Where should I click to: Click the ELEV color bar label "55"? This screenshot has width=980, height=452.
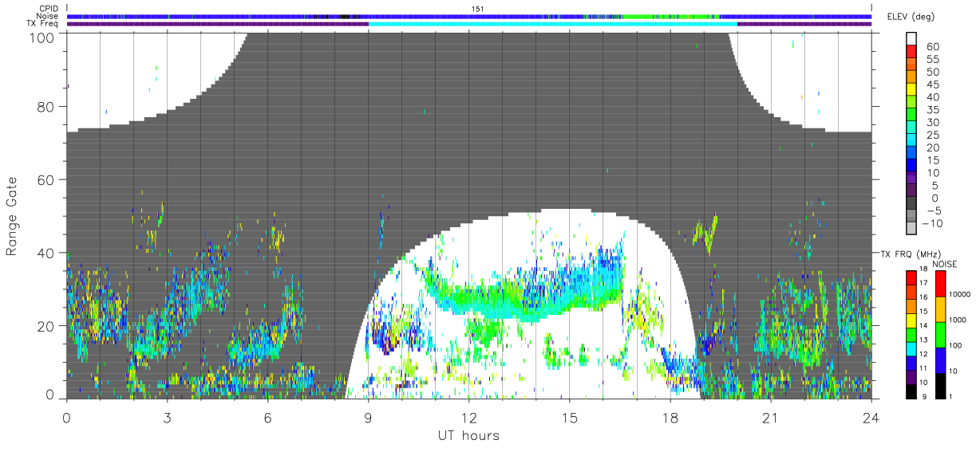[x=933, y=60]
